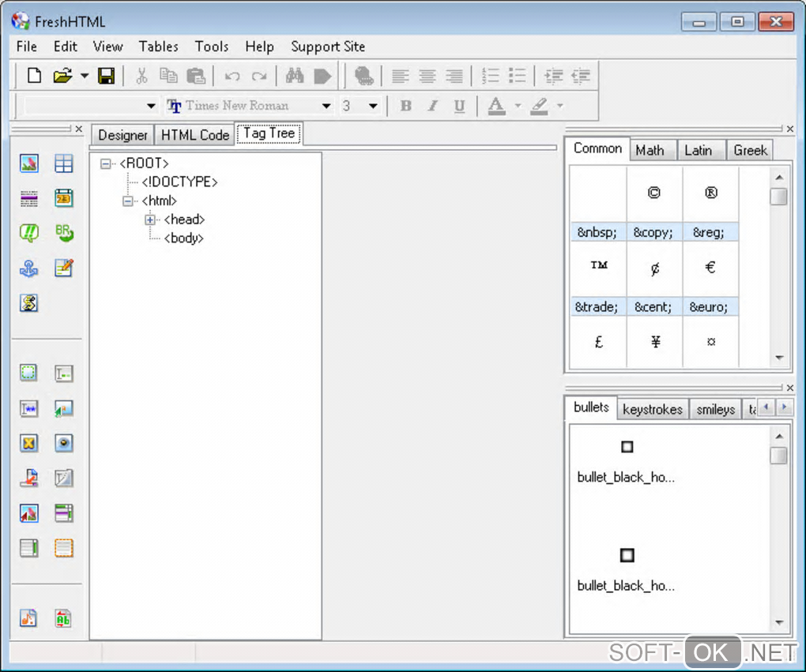Insert script with the scroll icon
Viewport: 806px width, 672px height.
28,303
